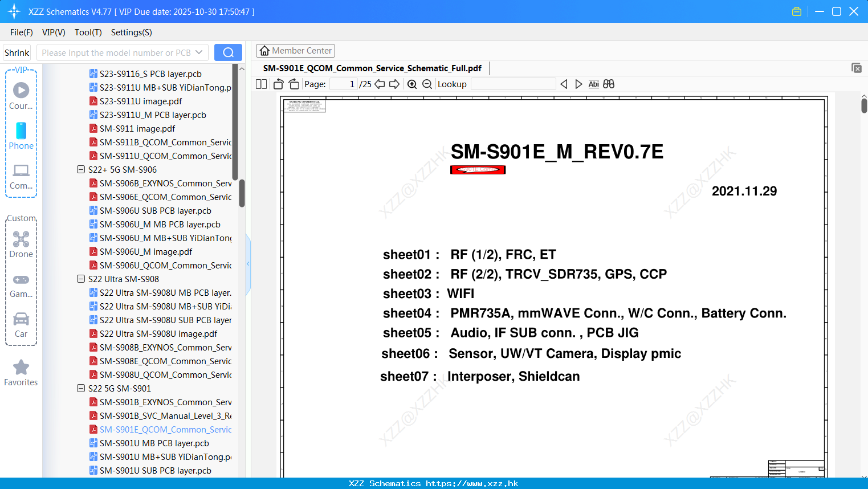Collapse the S22 5G SM-S901 folder

(x=81, y=388)
